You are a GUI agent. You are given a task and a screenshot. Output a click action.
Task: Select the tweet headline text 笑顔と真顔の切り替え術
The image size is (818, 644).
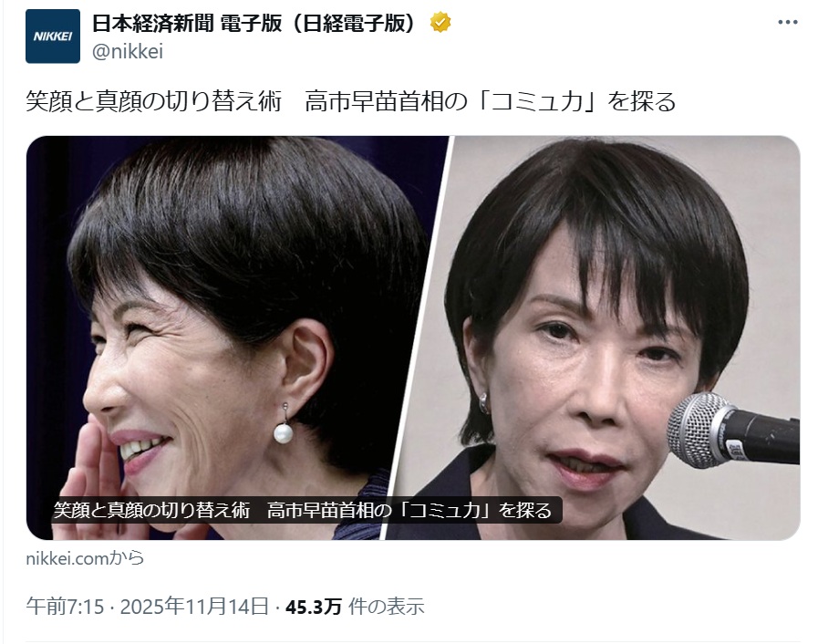click(x=154, y=100)
